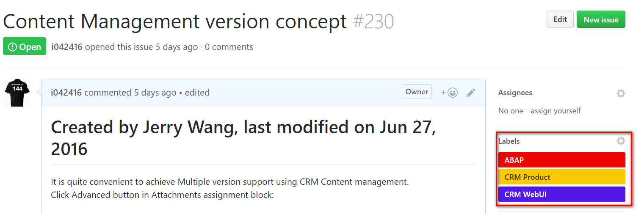Click the pencil icon to edit comment
Viewport: 644px width, 214px height.
[x=471, y=93]
